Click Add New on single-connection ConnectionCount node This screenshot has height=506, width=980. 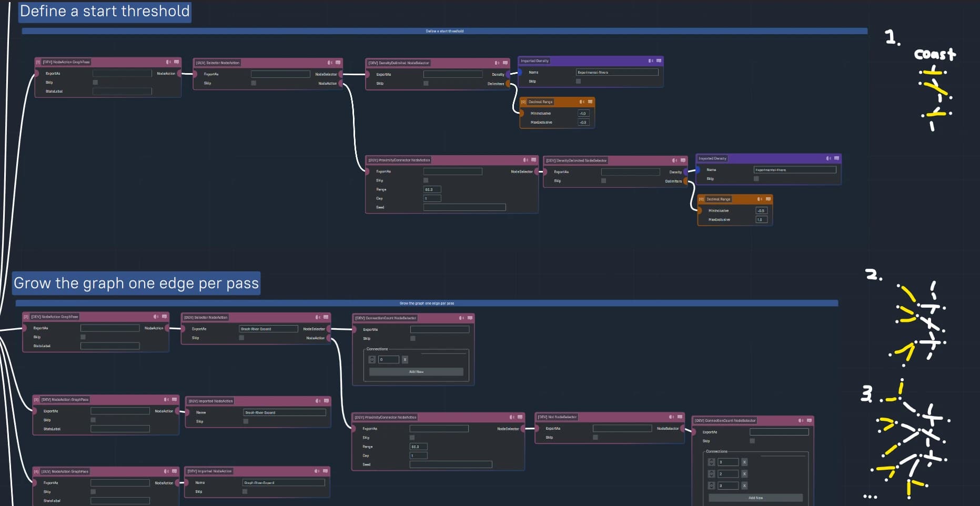click(416, 372)
